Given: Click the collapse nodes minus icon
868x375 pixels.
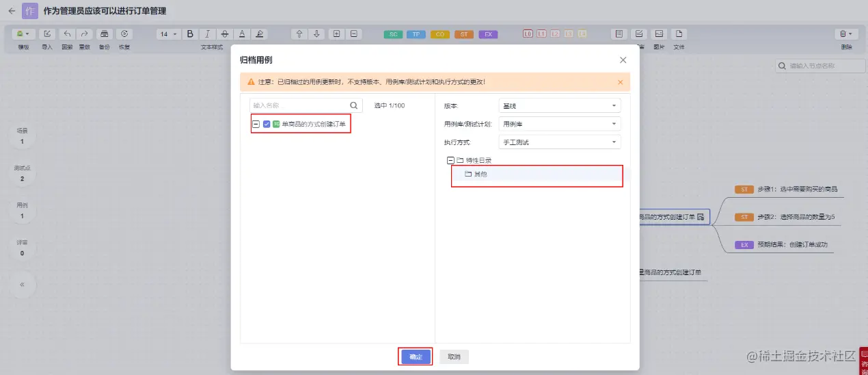Looking at the screenshot, I should click(353, 34).
